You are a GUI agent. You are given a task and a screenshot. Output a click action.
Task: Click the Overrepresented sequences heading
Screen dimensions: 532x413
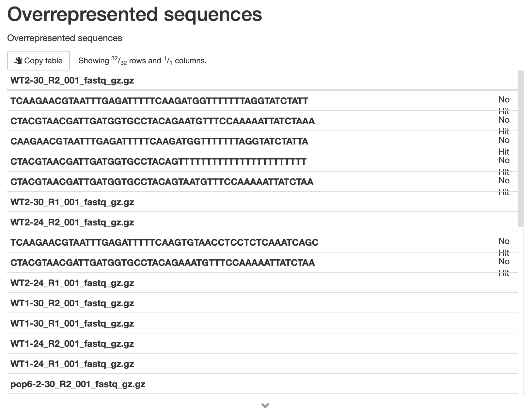tap(134, 14)
